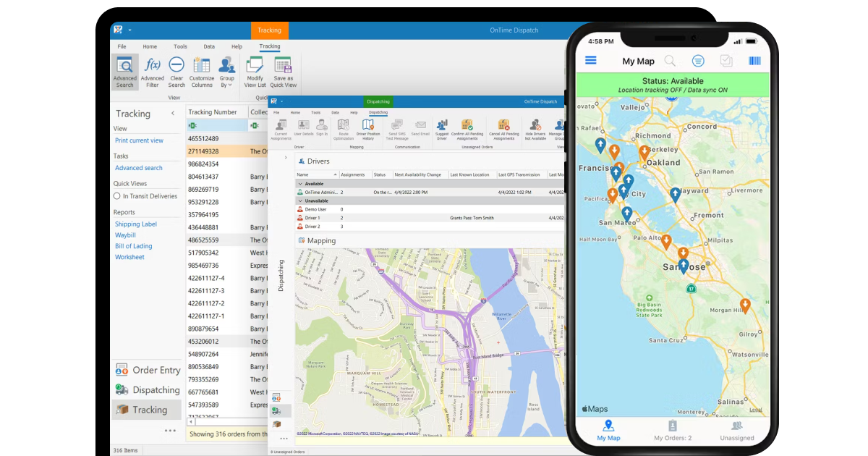Click Hide Drivers Not Available icon
The width and height of the screenshot is (868, 456).
[x=535, y=129]
